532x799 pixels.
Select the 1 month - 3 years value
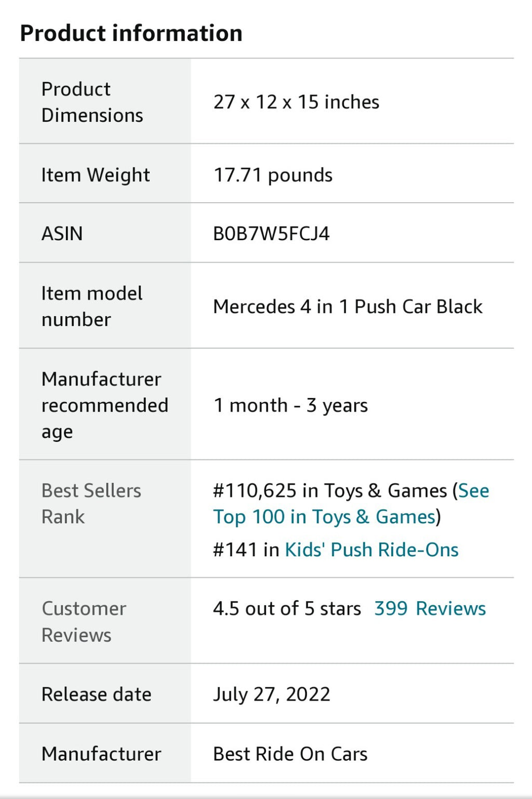pyautogui.click(x=290, y=405)
